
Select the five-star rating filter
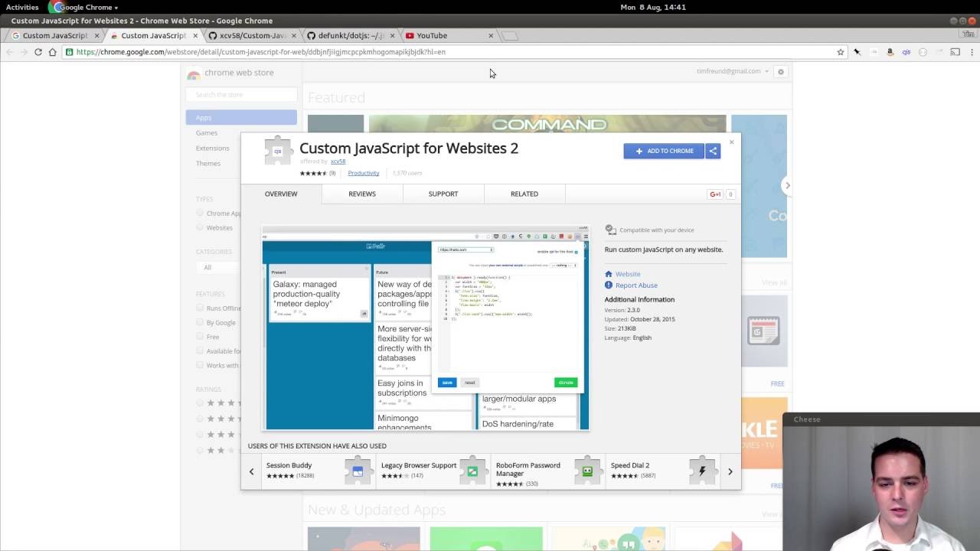(200, 403)
